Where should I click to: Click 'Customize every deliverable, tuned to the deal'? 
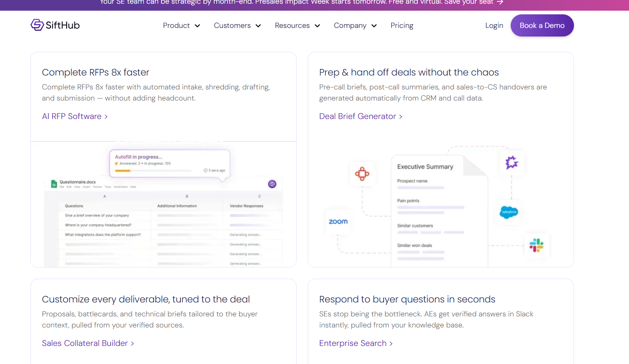[146, 300]
